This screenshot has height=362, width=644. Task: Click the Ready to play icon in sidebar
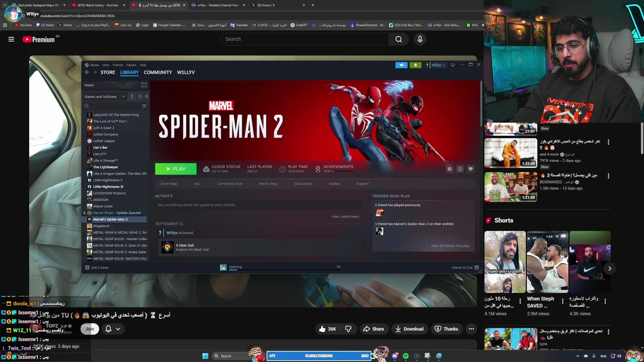point(146,97)
